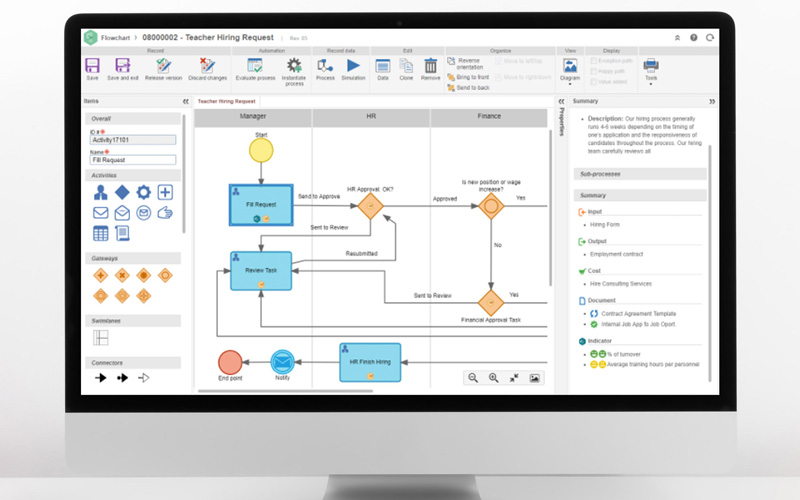Switch to the Teacher Hiring Request tab
800x500 pixels.
coord(226,101)
